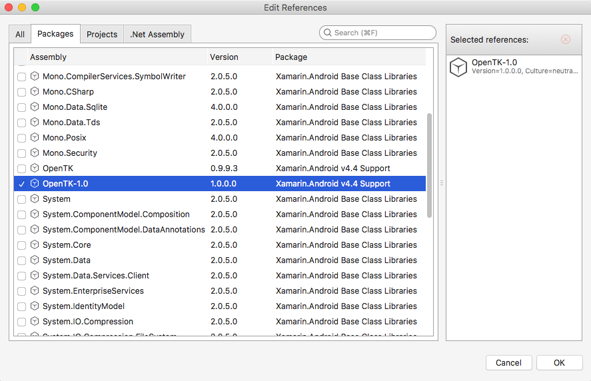Image resolution: width=591 pixels, height=381 pixels.
Task: Click the System assembly icon
Action: [x=35, y=199]
